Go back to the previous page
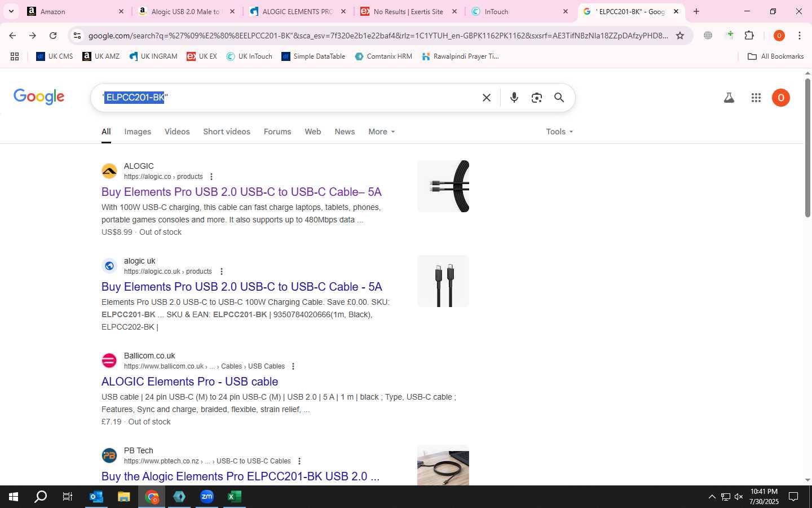 12,36
